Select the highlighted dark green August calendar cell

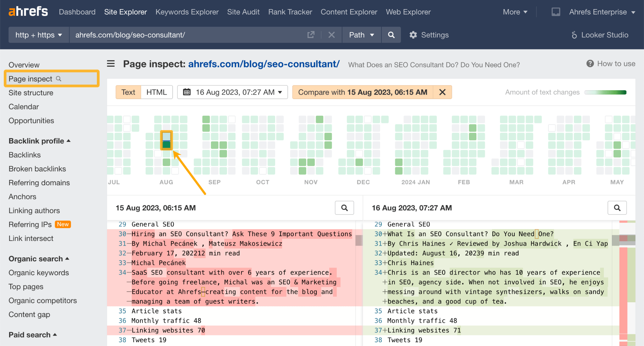click(x=166, y=145)
